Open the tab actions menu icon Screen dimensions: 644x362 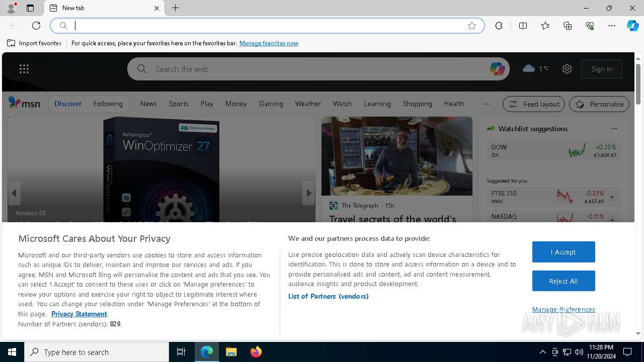click(x=30, y=8)
